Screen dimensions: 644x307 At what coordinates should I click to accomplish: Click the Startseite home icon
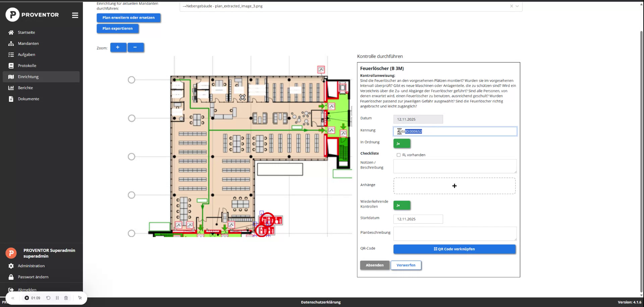(x=11, y=33)
